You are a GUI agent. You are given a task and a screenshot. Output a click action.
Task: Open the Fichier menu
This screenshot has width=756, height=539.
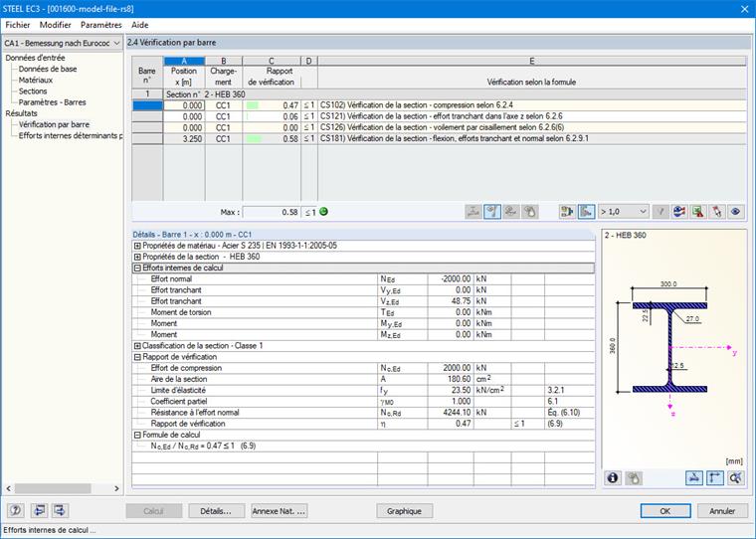point(18,25)
